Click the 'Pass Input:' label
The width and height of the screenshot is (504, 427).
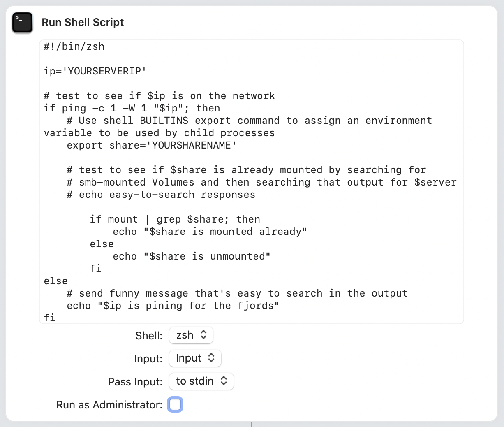coord(135,382)
